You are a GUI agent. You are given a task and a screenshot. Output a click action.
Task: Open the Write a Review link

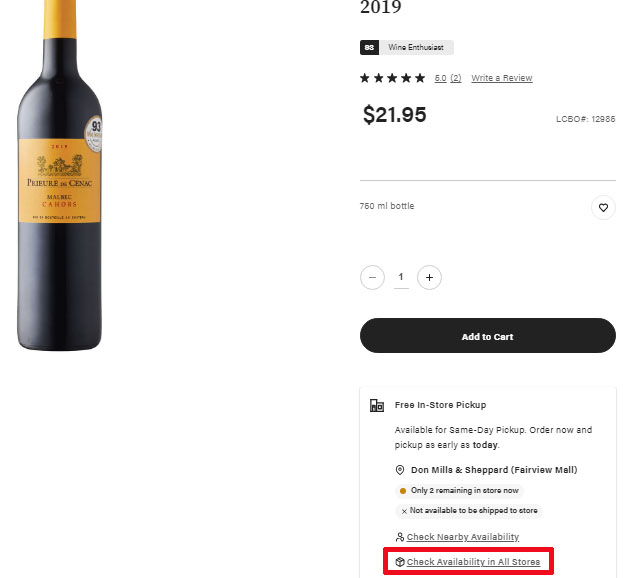[x=501, y=78]
